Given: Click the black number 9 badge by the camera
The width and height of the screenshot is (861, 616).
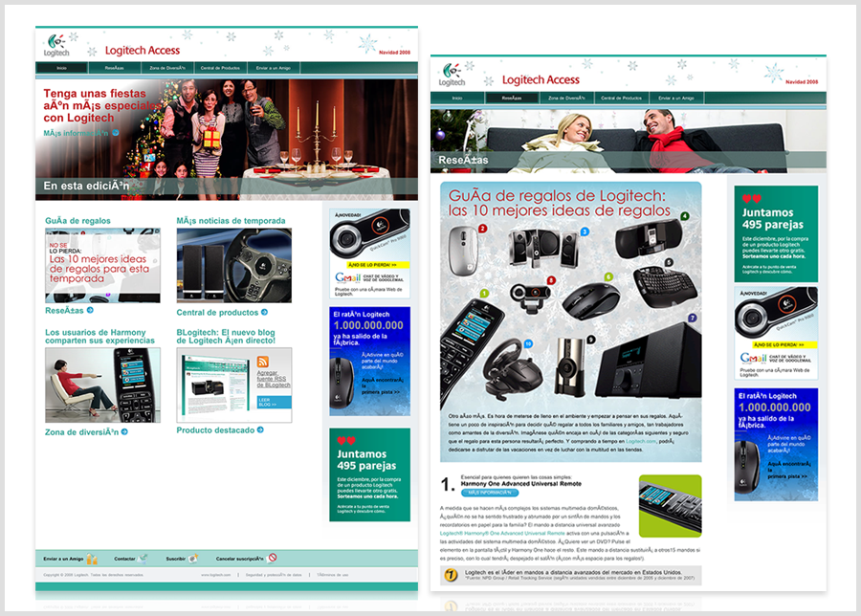Looking at the screenshot, I should pos(591,340).
